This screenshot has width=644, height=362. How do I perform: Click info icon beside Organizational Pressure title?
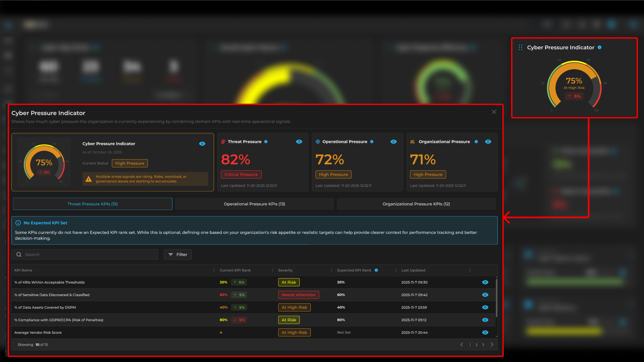(x=476, y=142)
